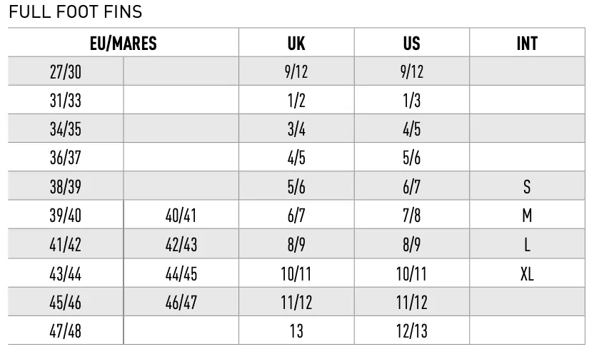The image size is (594, 364).
Task: Click the 34/35 EU size cell
Action: tap(66, 128)
